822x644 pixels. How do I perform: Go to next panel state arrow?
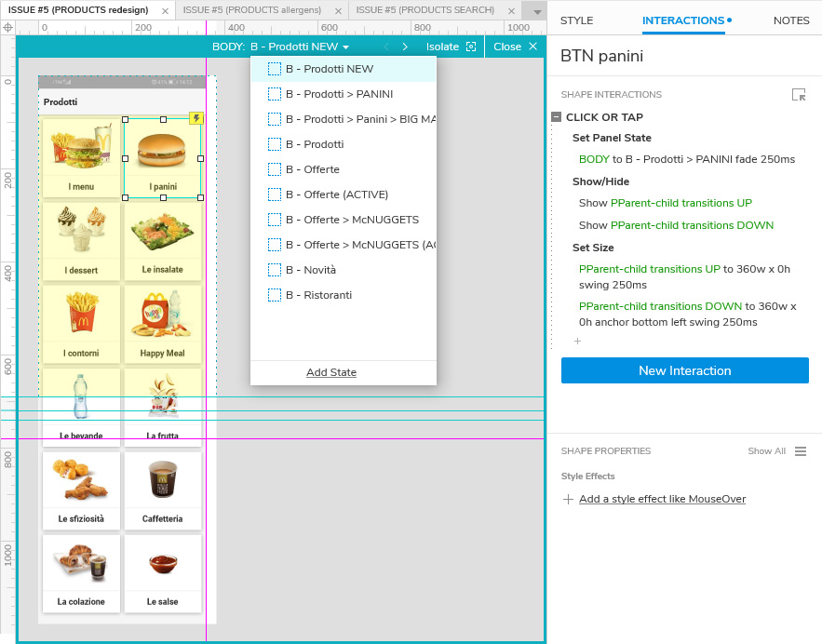click(x=405, y=47)
